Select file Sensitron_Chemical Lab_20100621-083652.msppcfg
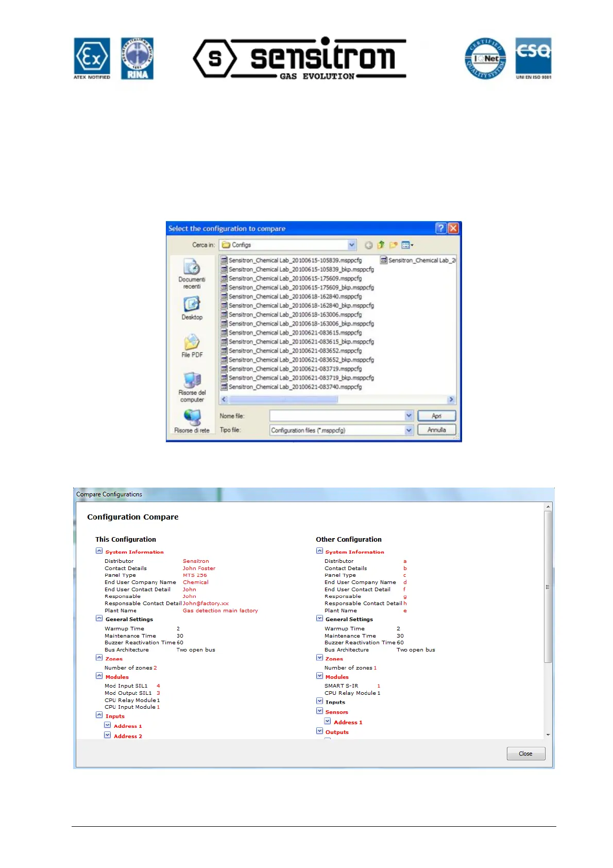 292,350
